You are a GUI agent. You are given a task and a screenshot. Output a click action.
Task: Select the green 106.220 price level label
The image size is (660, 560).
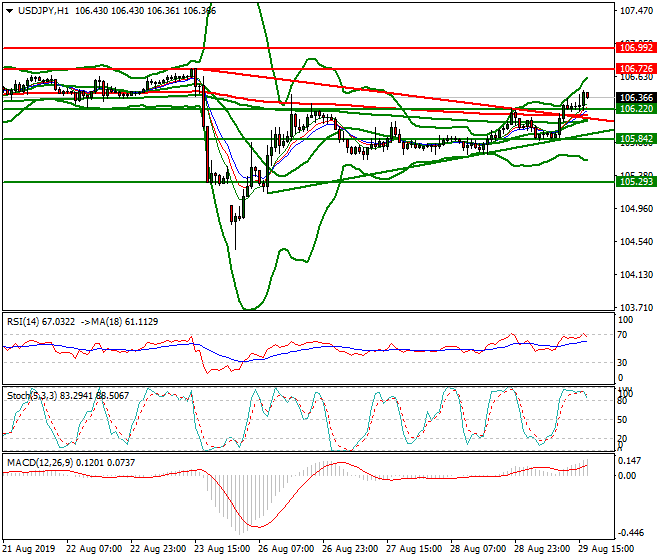[x=636, y=109]
